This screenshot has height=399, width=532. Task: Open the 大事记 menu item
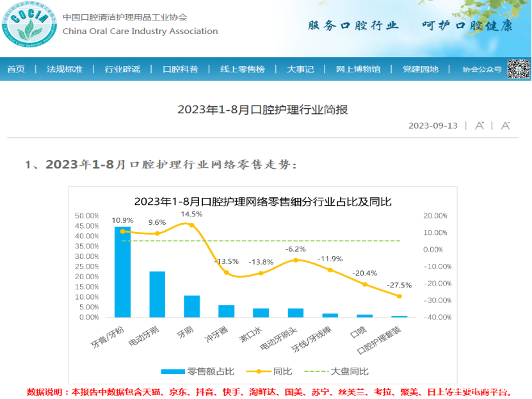pos(300,69)
